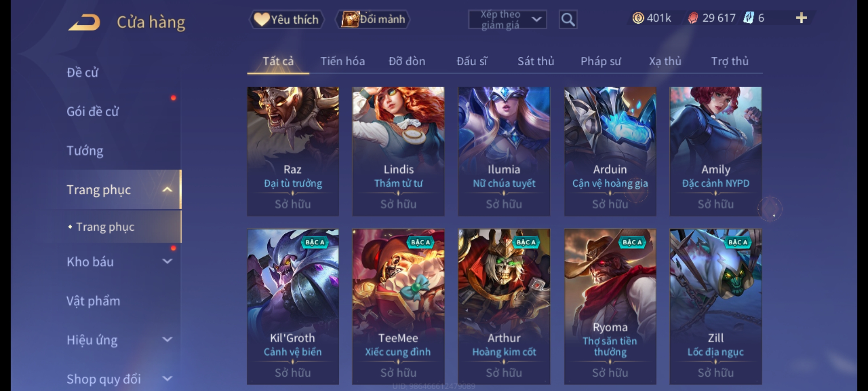Select the Lindis Thám tử tư skin card
The image size is (868, 391).
click(x=398, y=151)
